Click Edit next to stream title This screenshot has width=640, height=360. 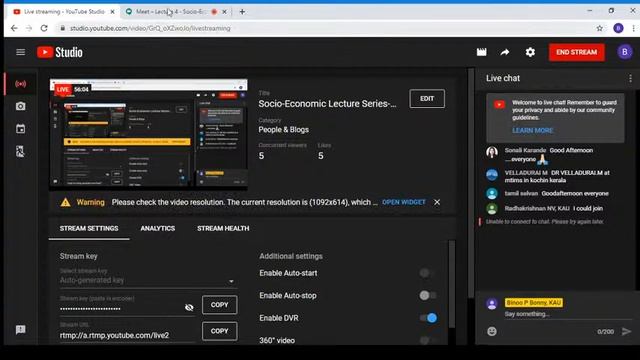427,98
